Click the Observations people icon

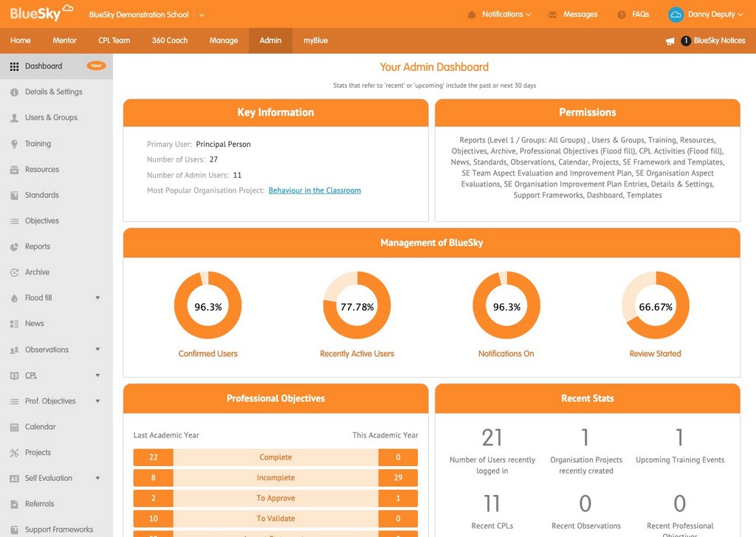coord(15,350)
